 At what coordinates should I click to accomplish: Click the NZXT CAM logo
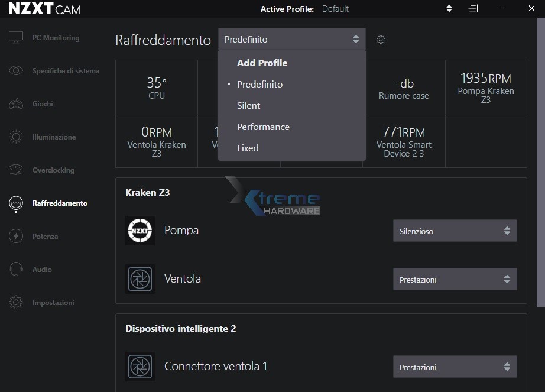44,9
